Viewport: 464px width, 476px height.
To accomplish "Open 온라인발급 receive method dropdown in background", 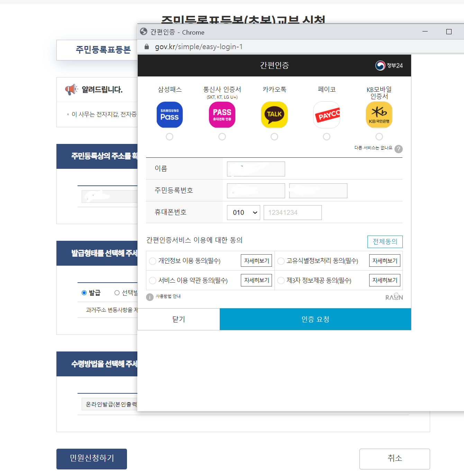I will pos(109,404).
